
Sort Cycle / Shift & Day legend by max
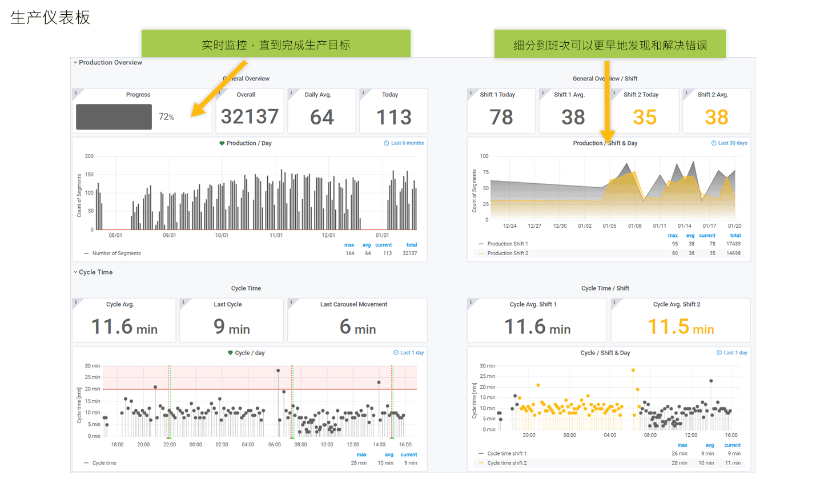(682, 445)
